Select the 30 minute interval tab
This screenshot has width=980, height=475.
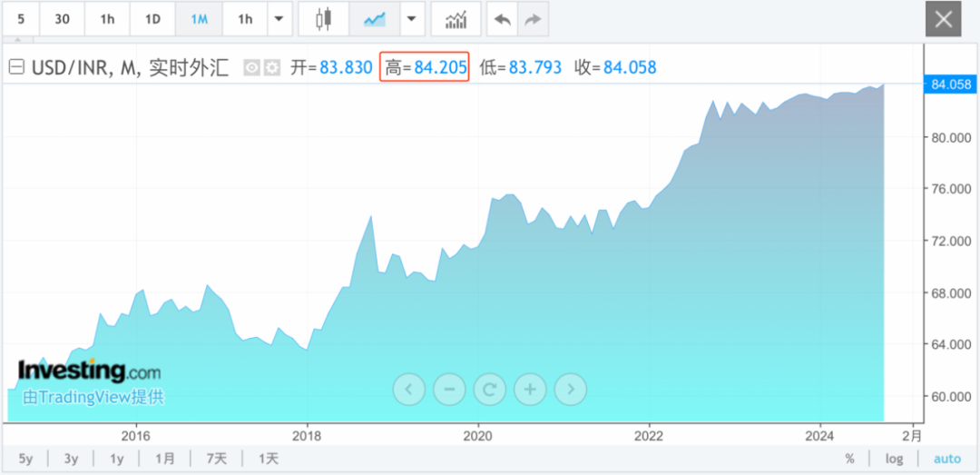click(62, 19)
